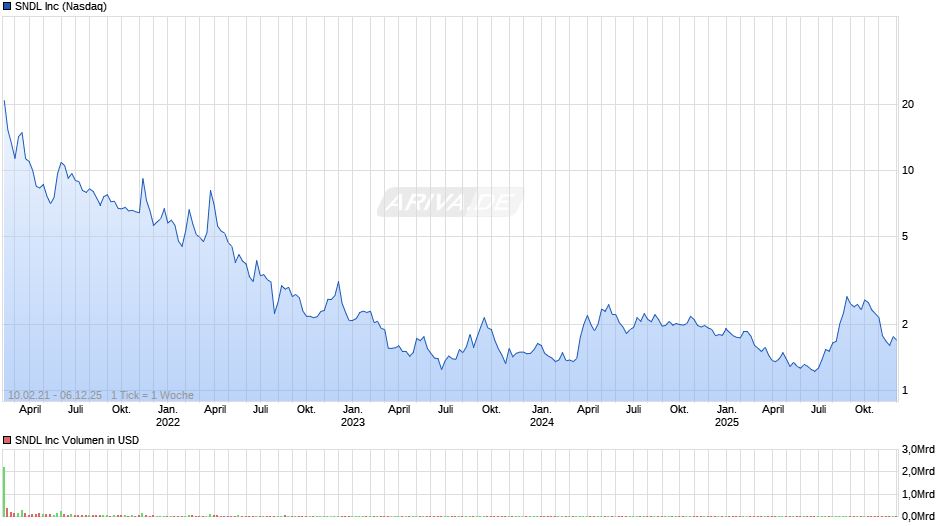Click the volume axis label '1,0Mrd'
The height and width of the screenshot is (526, 940).
(918, 494)
